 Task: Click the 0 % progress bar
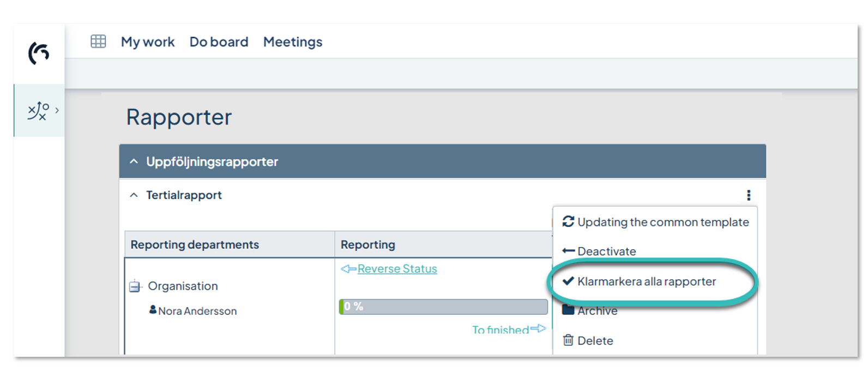coord(443,307)
